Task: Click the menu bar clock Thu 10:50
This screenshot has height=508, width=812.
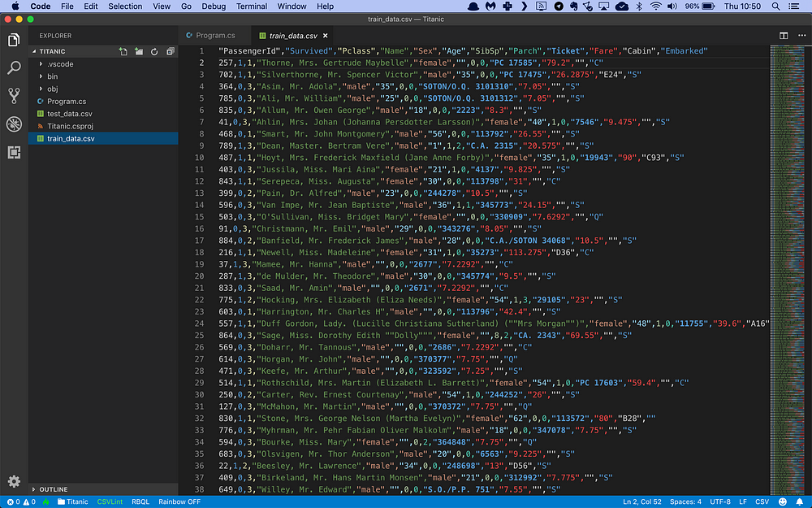Action: pos(743,7)
